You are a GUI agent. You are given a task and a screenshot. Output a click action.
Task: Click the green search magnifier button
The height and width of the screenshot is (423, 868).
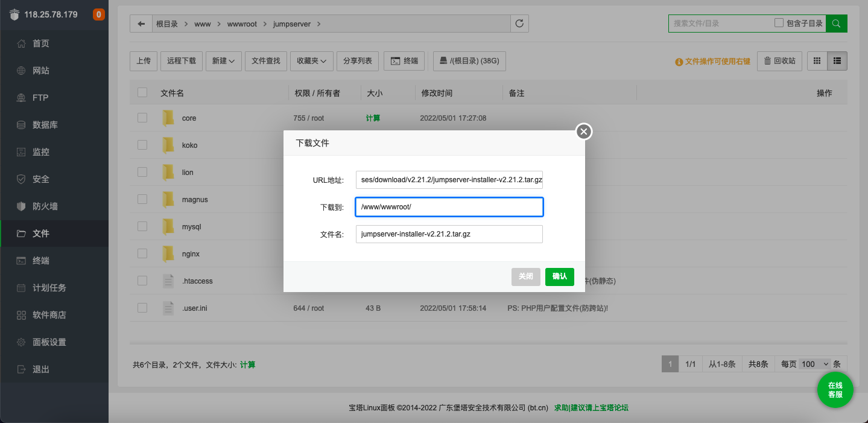coord(836,24)
